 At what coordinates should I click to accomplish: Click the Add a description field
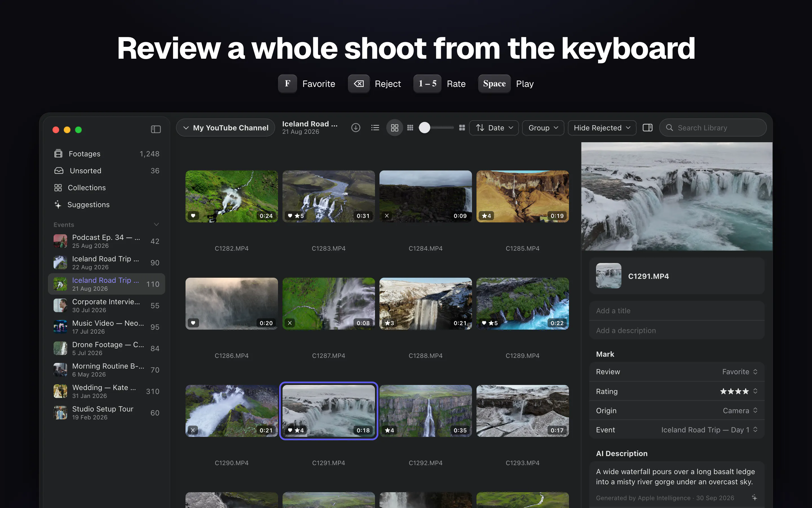coord(676,330)
